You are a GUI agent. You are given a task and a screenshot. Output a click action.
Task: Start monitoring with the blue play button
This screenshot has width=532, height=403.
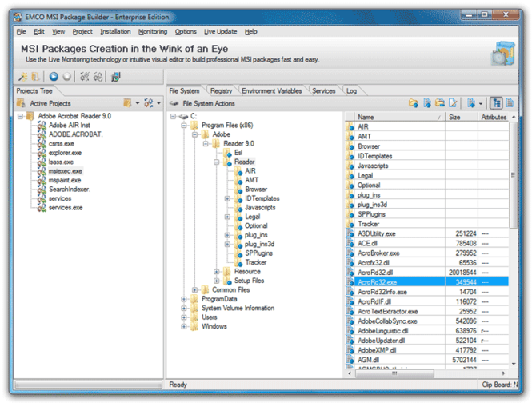click(54, 77)
